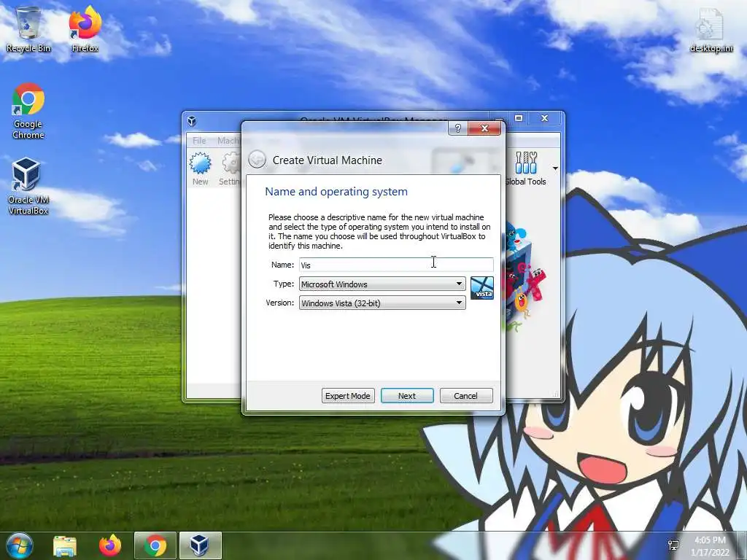Open the Type dropdown showing Microsoft Windows
Screen dimensions: 747x560
click(x=382, y=284)
